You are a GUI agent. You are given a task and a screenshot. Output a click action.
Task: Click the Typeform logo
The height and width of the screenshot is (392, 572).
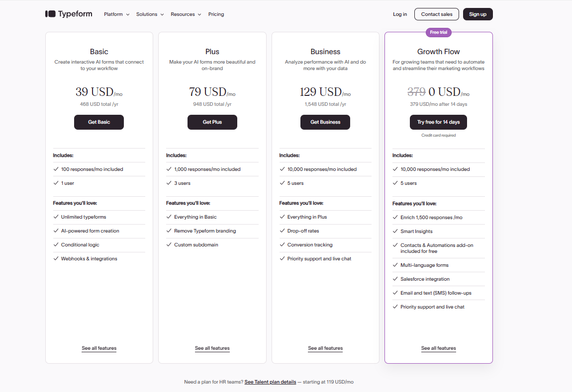(x=69, y=14)
